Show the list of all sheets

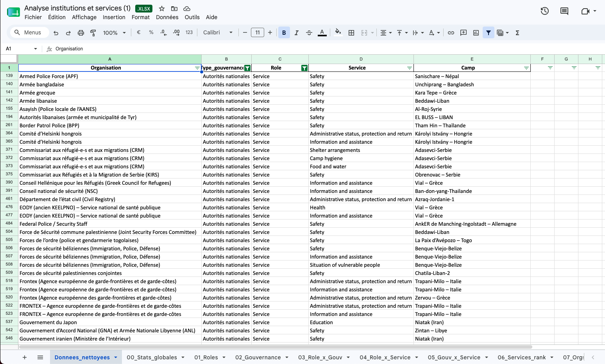(40, 357)
